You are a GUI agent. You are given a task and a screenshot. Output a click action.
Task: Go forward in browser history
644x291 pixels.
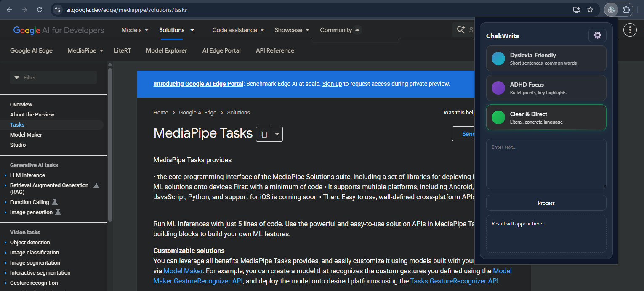tap(24, 10)
